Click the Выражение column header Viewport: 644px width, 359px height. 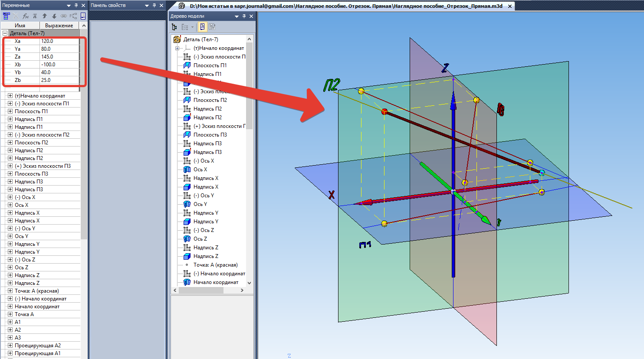pyautogui.click(x=60, y=26)
